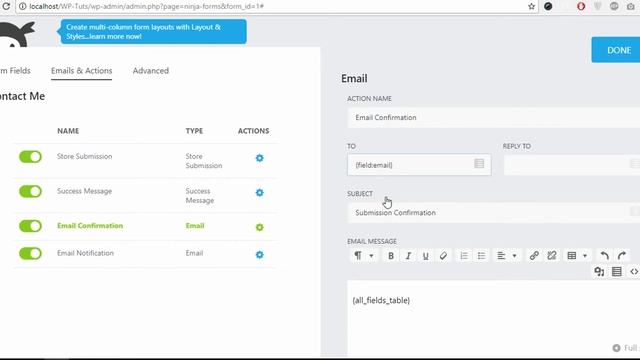
Task: Edit the Action Name input field
Action: [493, 118]
